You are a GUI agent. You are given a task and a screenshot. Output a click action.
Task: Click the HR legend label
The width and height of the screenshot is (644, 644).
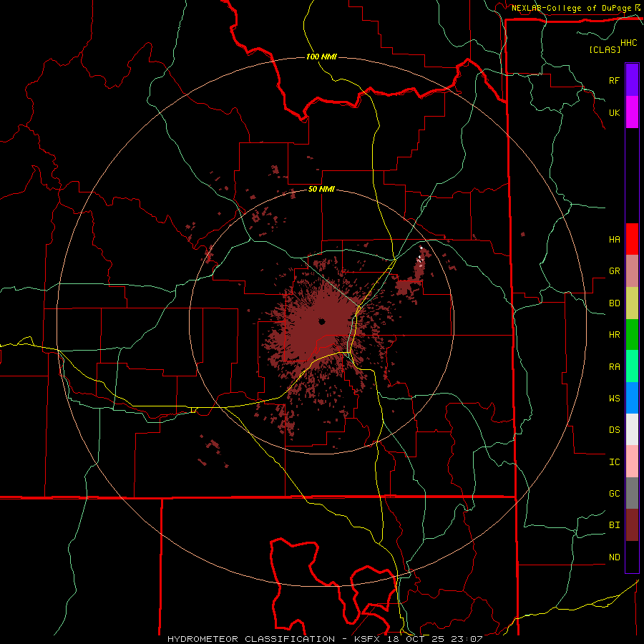point(614,335)
